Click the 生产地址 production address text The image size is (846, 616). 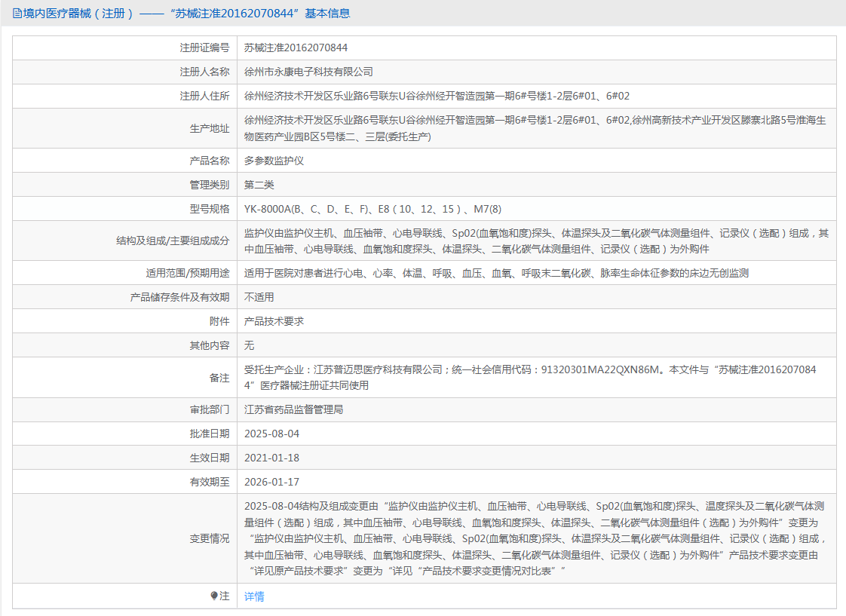click(x=535, y=128)
